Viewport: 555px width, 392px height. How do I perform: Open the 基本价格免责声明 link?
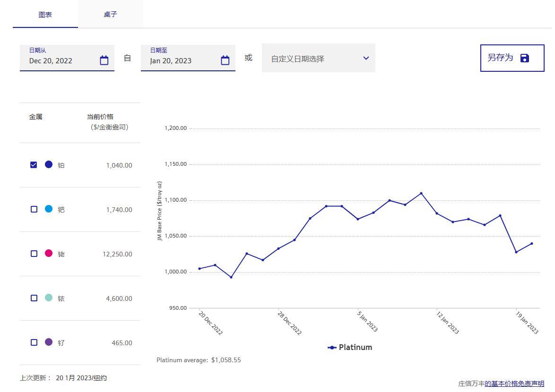pyautogui.click(x=514, y=383)
